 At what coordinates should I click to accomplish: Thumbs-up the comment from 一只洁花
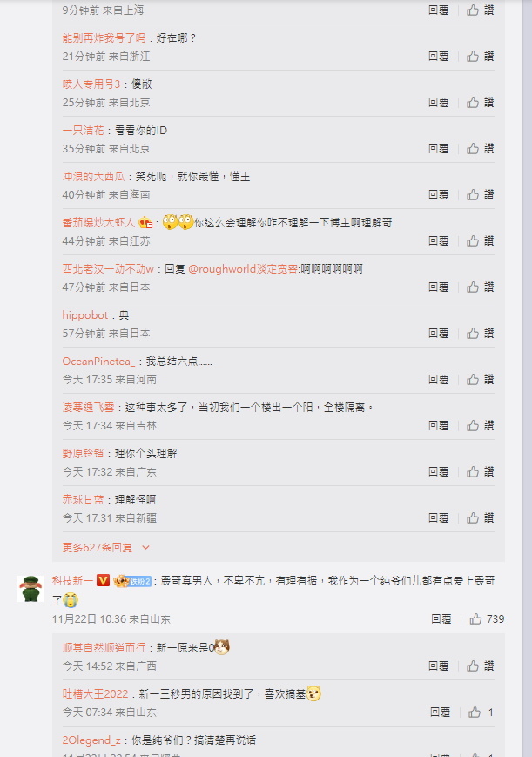pos(480,148)
